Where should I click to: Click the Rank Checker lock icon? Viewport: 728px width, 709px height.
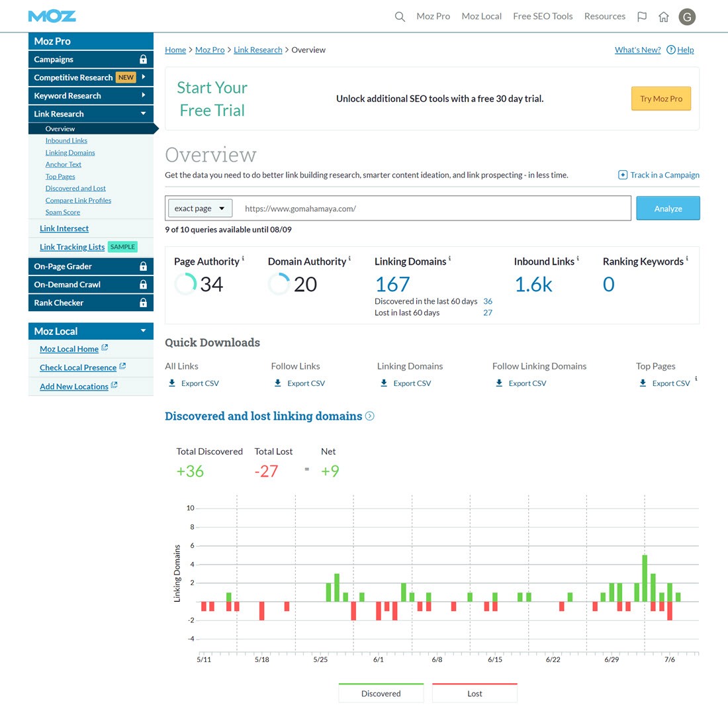(143, 303)
